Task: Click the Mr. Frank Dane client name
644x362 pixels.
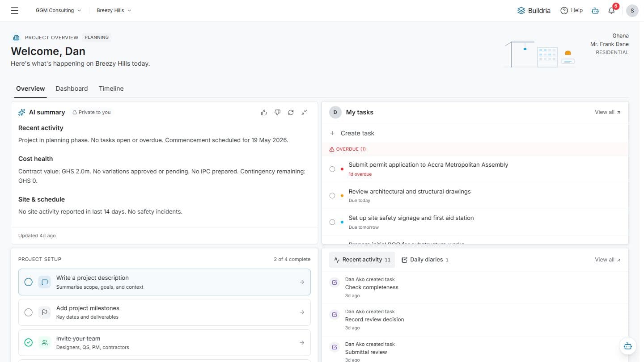Action: (609, 44)
